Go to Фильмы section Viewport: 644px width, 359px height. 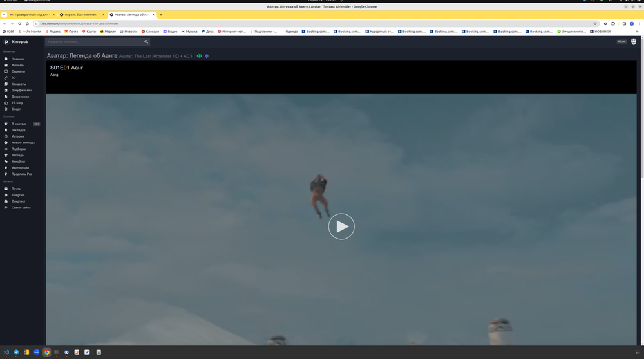click(x=17, y=65)
